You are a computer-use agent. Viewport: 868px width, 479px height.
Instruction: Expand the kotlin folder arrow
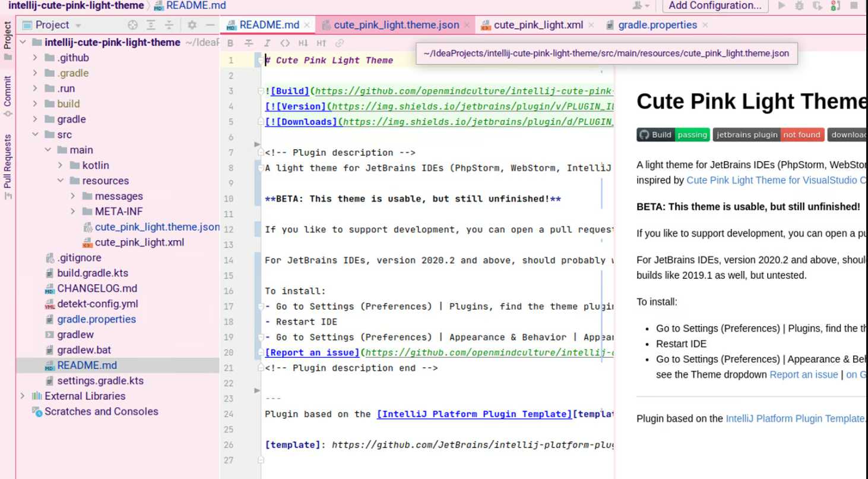60,166
